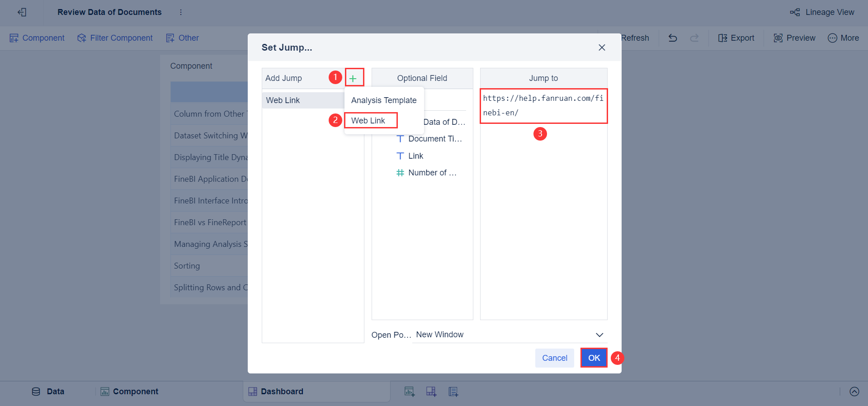Open the vertical dots menu beside the title

pos(181,12)
